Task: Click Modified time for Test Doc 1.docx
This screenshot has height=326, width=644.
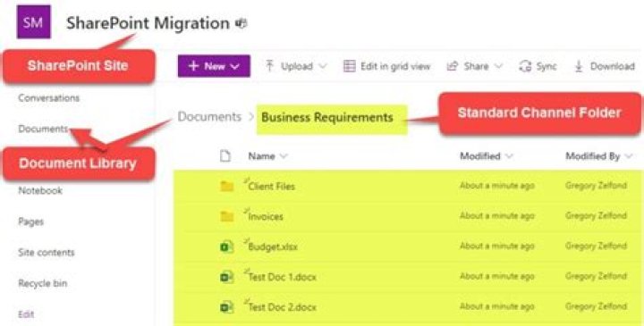Action: tap(497, 276)
